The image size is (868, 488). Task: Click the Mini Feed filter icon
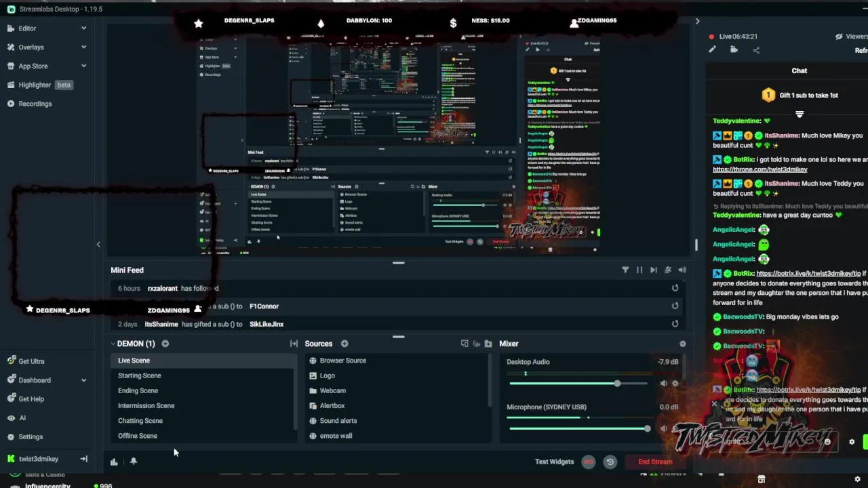coord(625,270)
